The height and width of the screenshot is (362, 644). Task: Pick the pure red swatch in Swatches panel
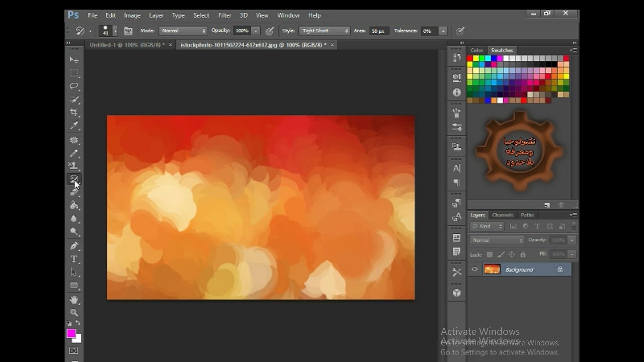(x=470, y=59)
